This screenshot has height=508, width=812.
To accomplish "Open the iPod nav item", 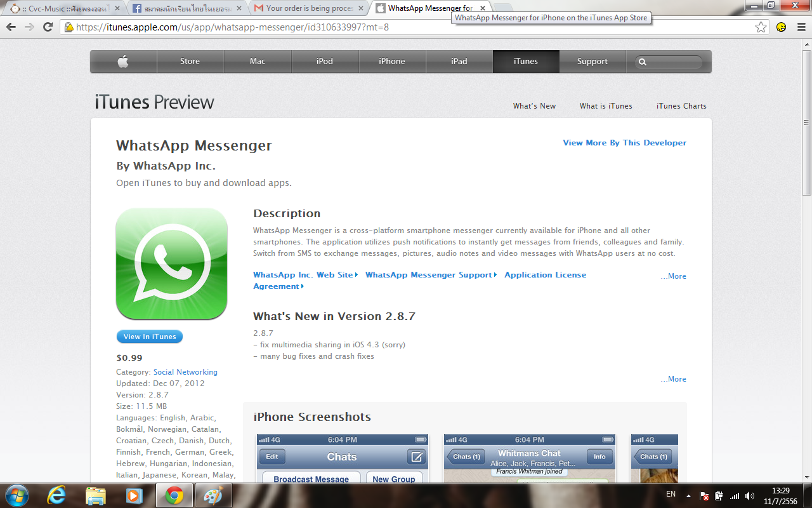I will (x=325, y=62).
